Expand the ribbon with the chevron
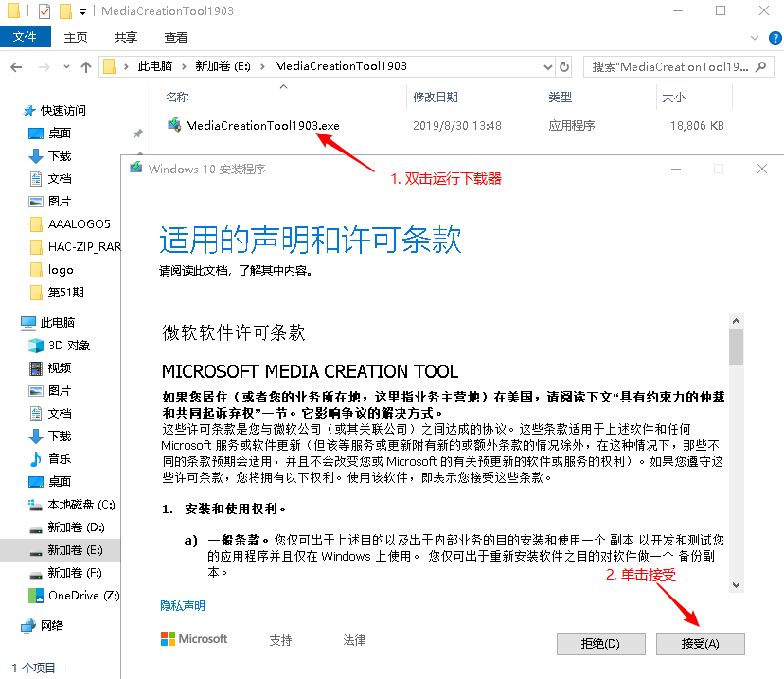784x679 pixels. (x=755, y=38)
